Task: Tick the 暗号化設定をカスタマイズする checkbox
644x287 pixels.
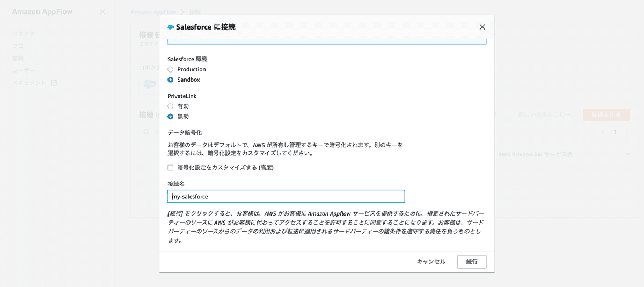Action: click(171, 168)
